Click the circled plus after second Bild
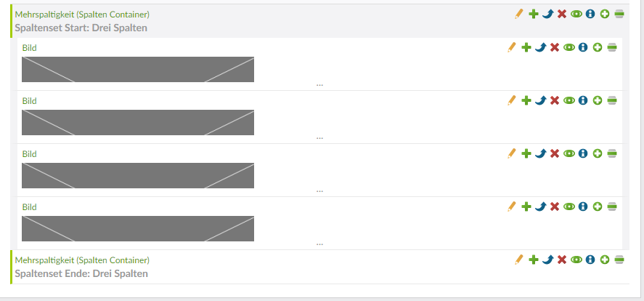This screenshot has width=644, height=301. click(597, 100)
